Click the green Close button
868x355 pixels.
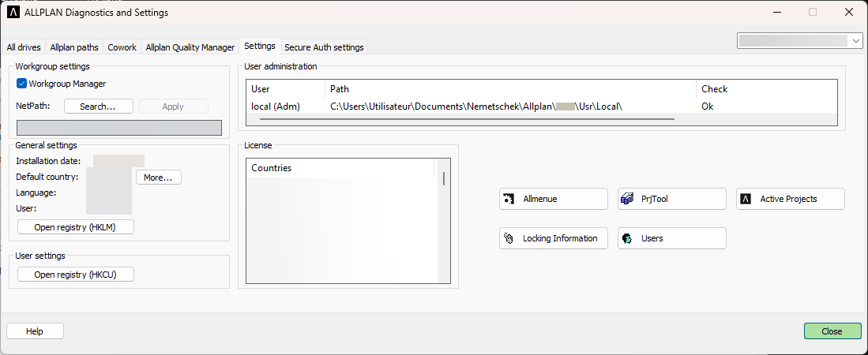pyautogui.click(x=832, y=331)
